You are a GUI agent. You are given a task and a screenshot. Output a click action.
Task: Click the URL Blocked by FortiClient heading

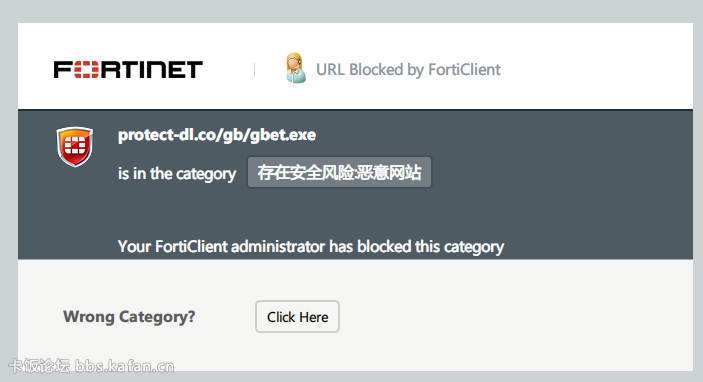tap(408, 69)
